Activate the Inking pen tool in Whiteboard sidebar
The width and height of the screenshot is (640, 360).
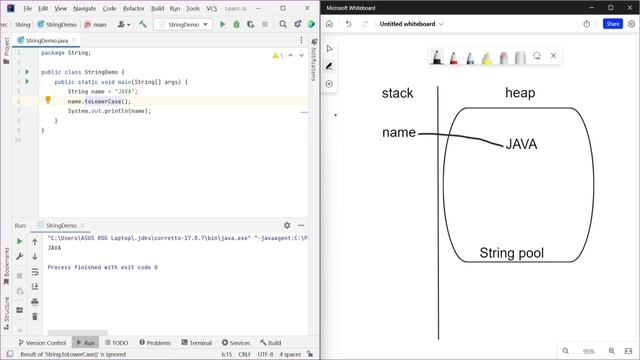tap(329, 66)
